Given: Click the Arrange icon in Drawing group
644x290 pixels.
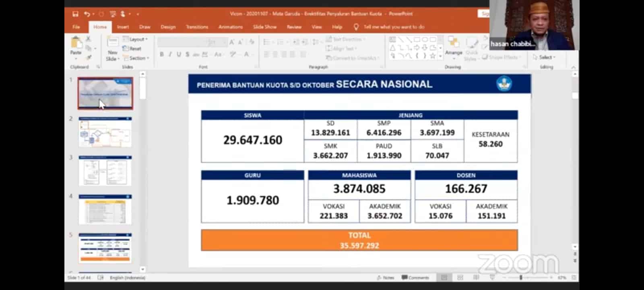Looking at the screenshot, I should 454,45.
